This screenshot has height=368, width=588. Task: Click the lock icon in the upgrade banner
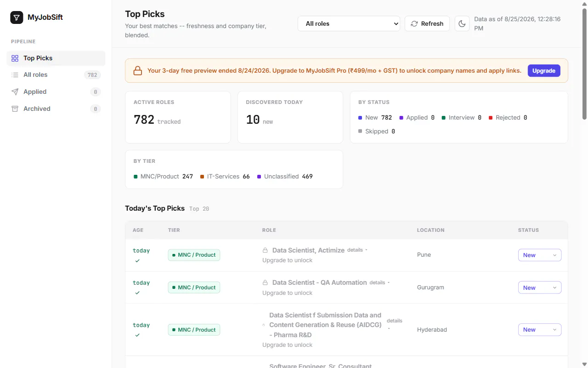137,71
